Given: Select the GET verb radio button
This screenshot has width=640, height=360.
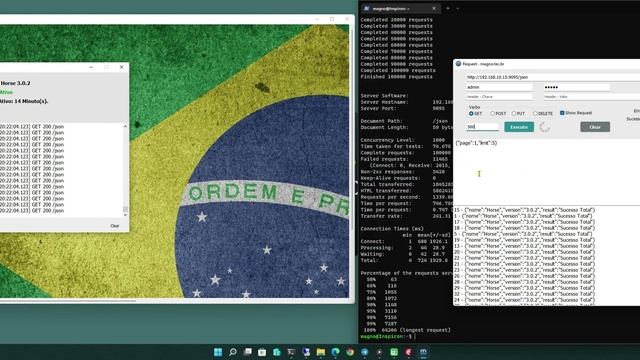Looking at the screenshot, I should pos(471,113).
